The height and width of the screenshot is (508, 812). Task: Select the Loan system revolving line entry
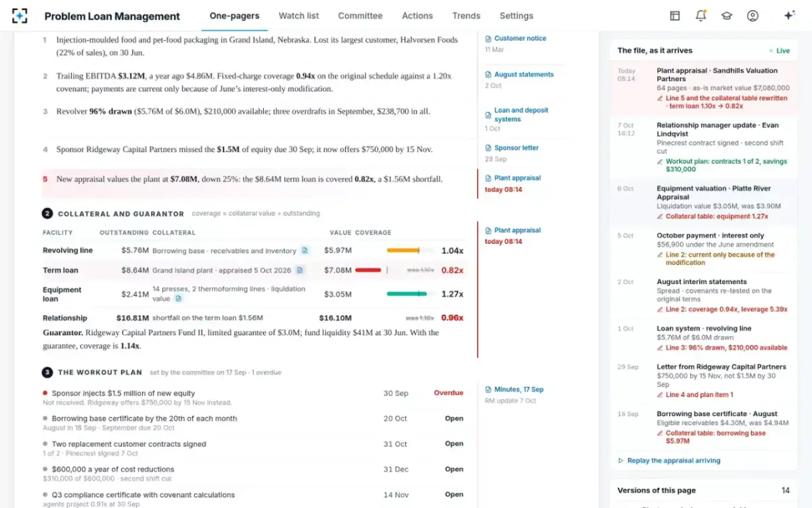point(704,338)
